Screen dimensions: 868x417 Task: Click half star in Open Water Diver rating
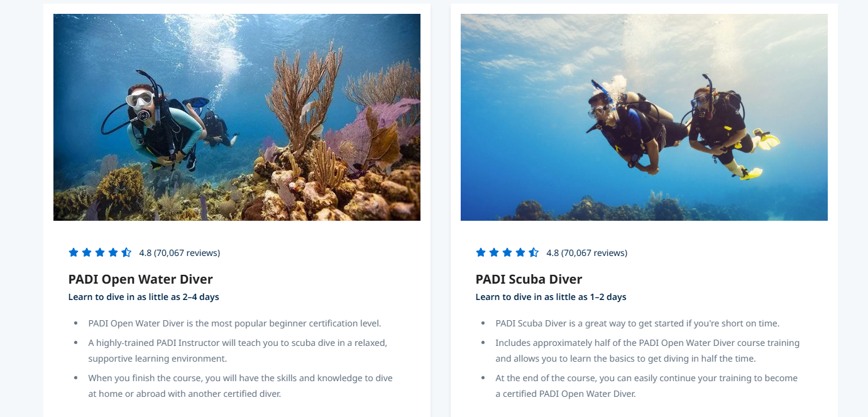pos(126,253)
